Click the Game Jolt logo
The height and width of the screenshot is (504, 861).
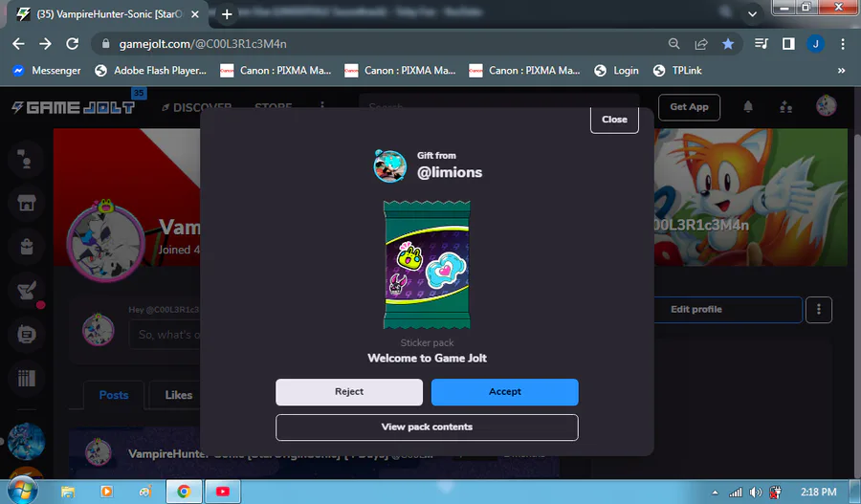pyautogui.click(x=74, y=107)
